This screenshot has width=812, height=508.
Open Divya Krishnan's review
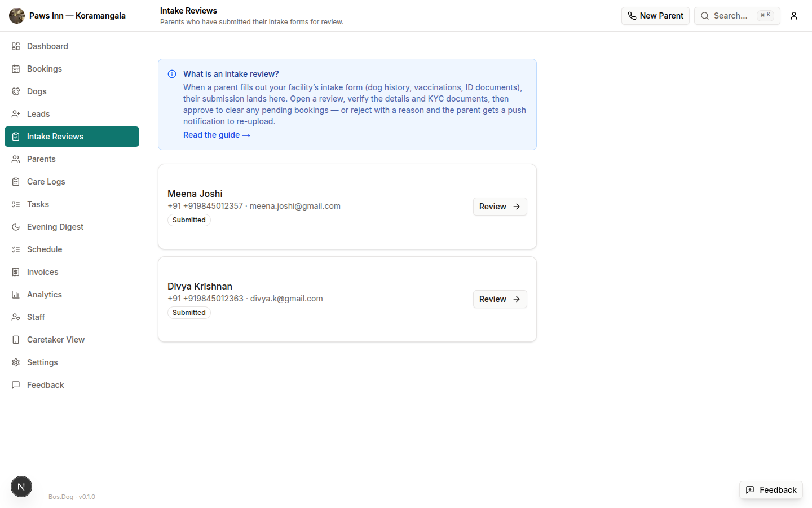(500, 299)
